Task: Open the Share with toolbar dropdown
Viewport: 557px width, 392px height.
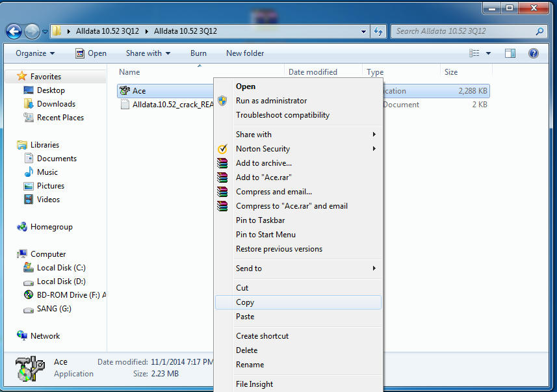Action: click(x=148, y=53)
